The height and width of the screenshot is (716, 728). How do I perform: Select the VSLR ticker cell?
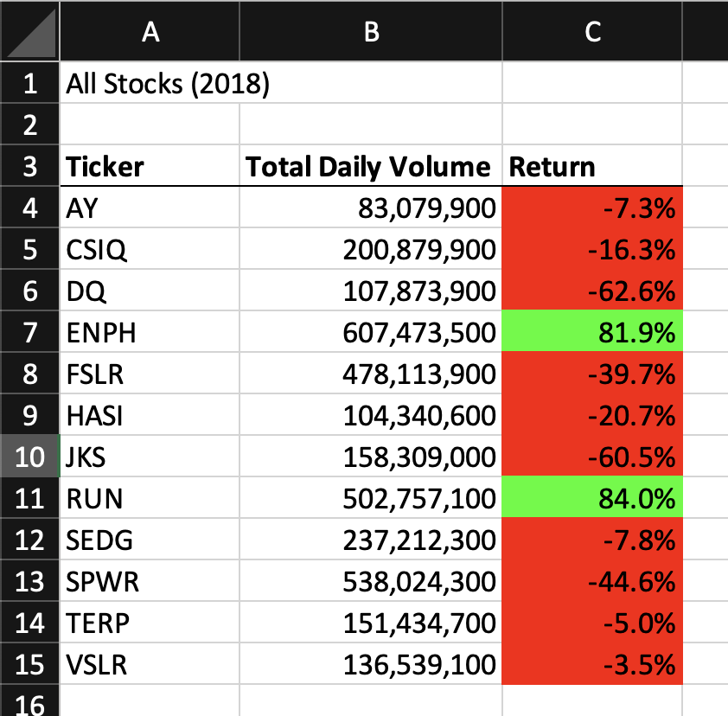click(x=150, y=665)
